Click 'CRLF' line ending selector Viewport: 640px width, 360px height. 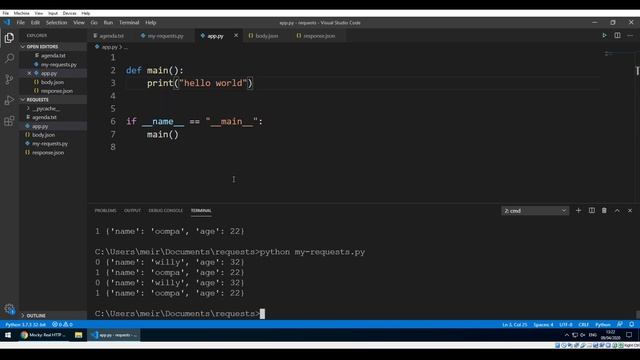(584, 324)
